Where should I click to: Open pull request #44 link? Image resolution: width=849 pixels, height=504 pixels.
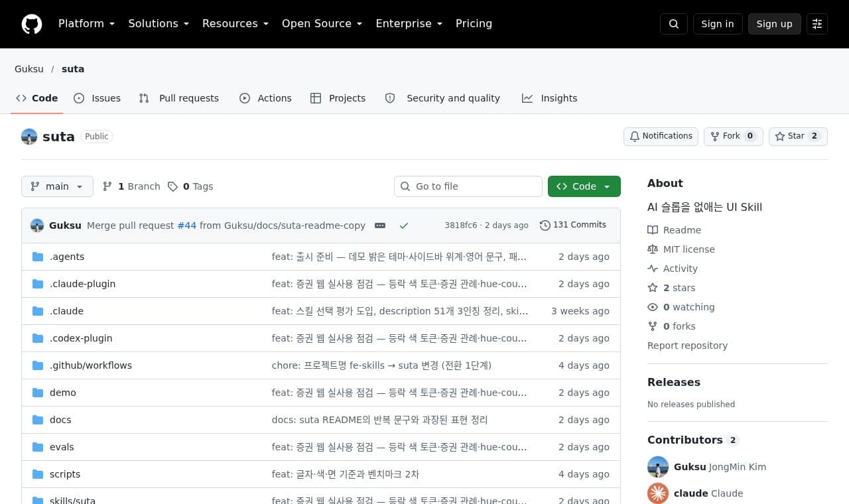tap(187, 225)
